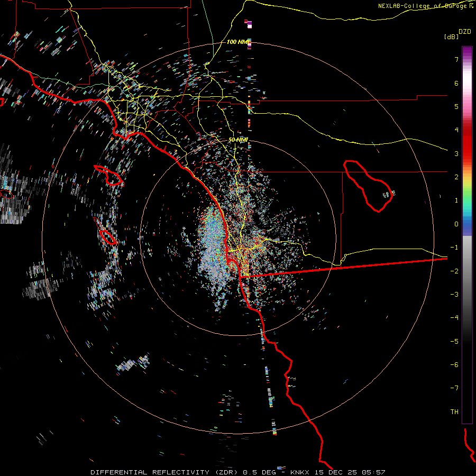
Task: Click the 0 dB scale label
Action: click(456, 224)
